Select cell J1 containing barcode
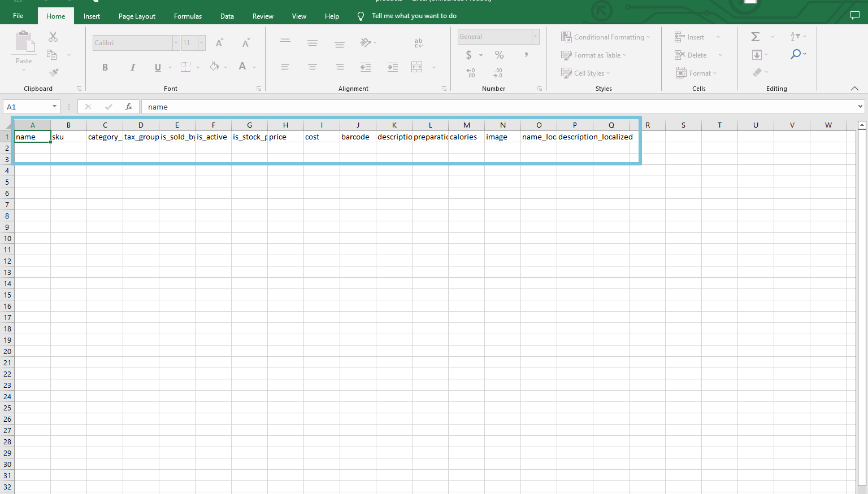868x494 pixels. click(358, 137)
